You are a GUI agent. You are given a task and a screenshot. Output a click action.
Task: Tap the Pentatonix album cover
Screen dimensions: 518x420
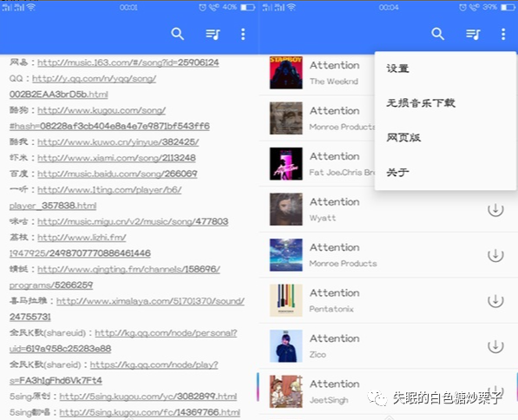point(286,300)
